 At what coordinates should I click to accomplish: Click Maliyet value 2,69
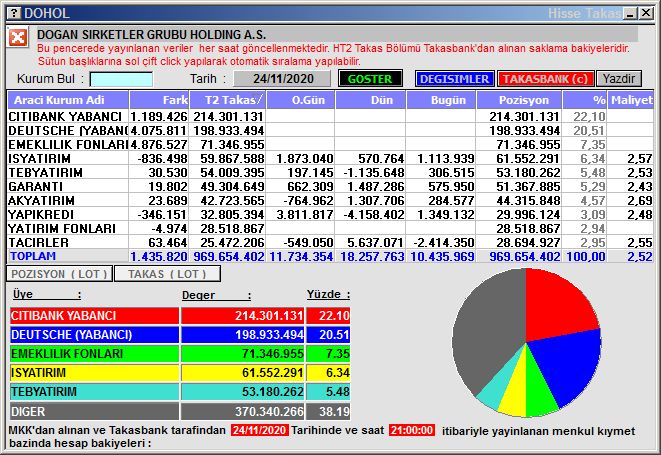point(640,201)
